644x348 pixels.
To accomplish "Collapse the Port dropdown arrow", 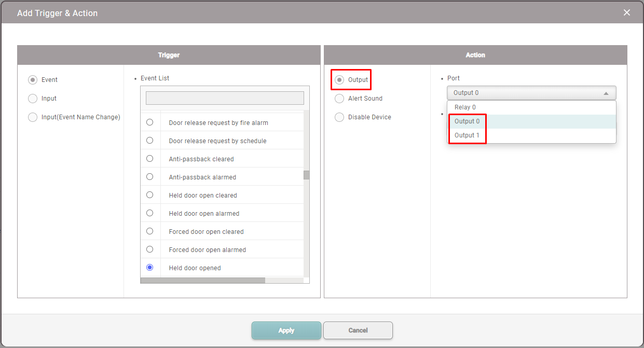I will point(606,93).
